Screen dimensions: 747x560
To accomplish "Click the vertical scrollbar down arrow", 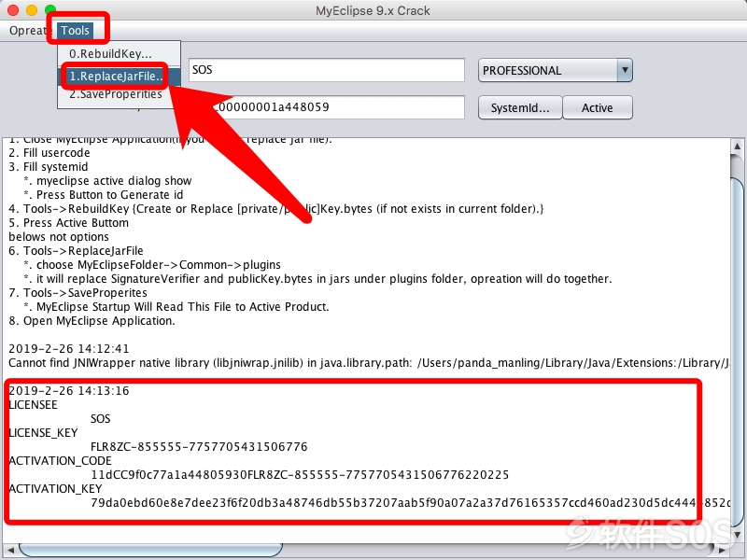I will click(737, 535).
